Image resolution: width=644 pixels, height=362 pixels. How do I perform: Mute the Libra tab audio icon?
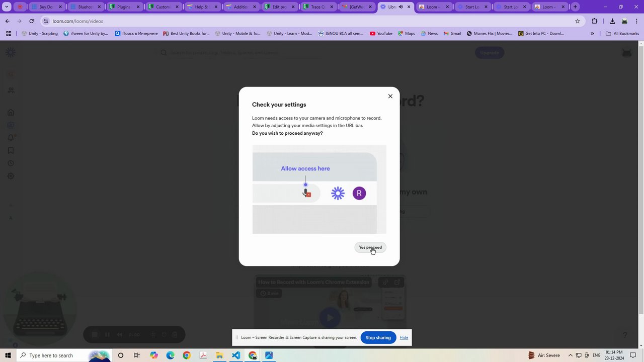[x=400, y=7]
